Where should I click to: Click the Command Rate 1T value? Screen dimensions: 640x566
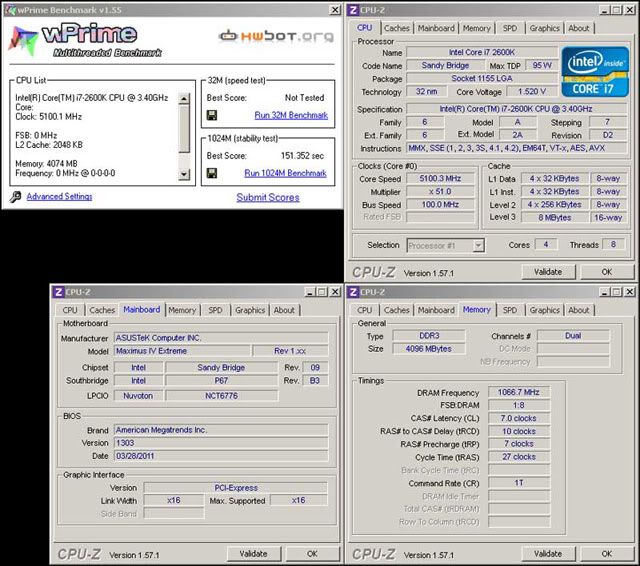tap(519, 483)
